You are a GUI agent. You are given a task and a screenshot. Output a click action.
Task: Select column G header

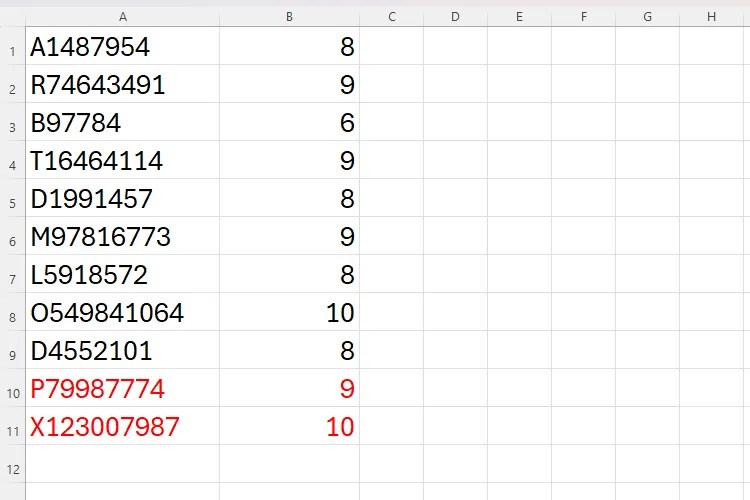(648, 17)
